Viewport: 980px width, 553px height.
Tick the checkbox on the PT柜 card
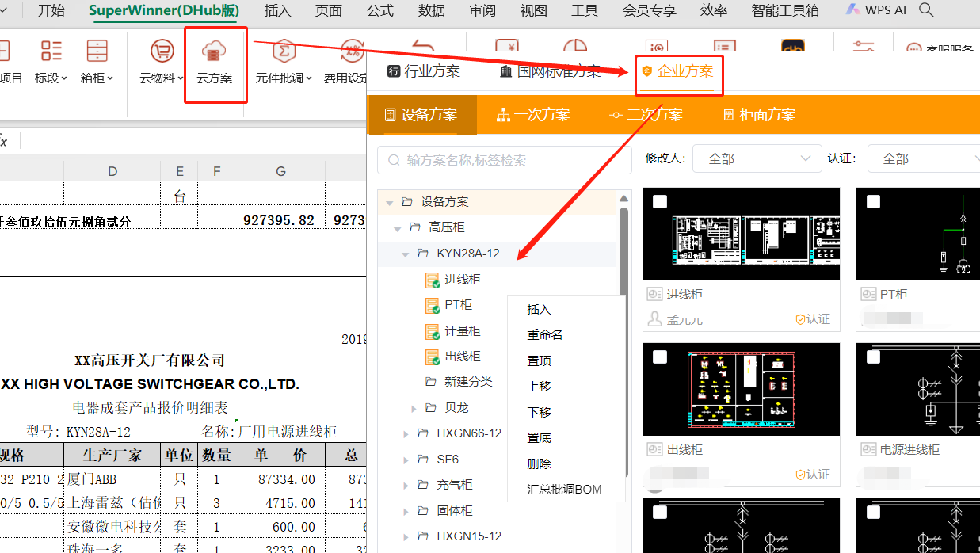tap(873, 202)
